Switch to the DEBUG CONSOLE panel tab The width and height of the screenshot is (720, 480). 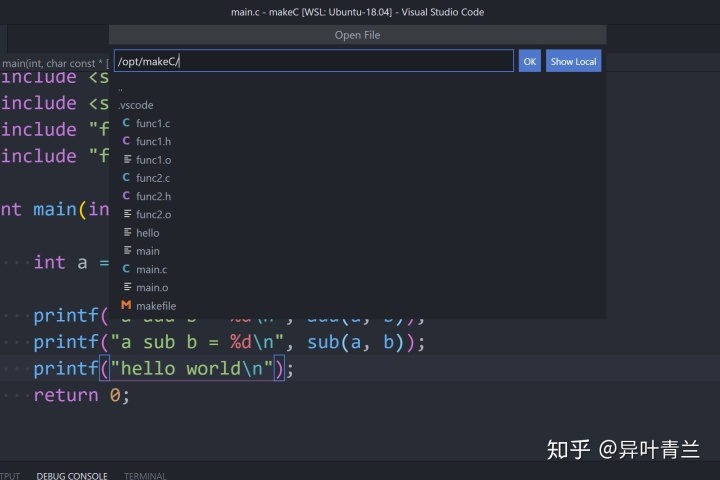pos(72,476)
